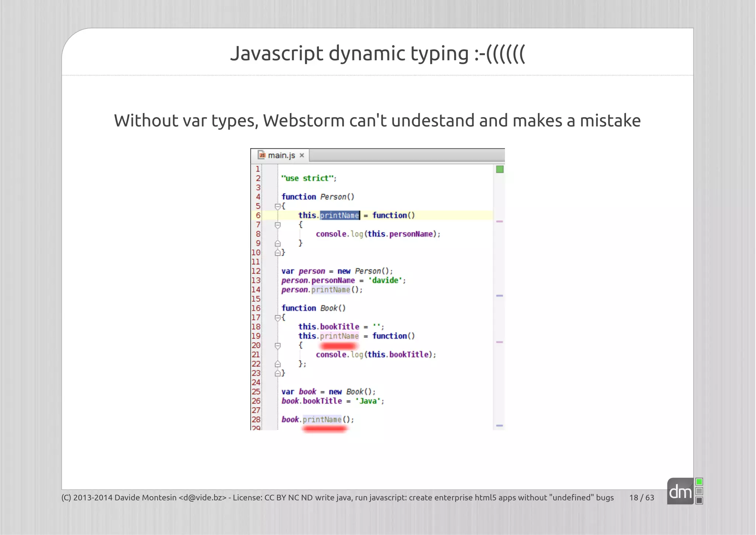This screenshot has height=535, width=756.
Task: Click 'var book = new Book()' line
Action: 329,392
